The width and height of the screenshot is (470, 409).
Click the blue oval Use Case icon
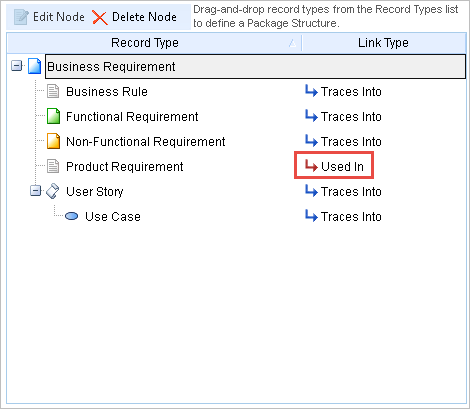(x=71, y=216)
